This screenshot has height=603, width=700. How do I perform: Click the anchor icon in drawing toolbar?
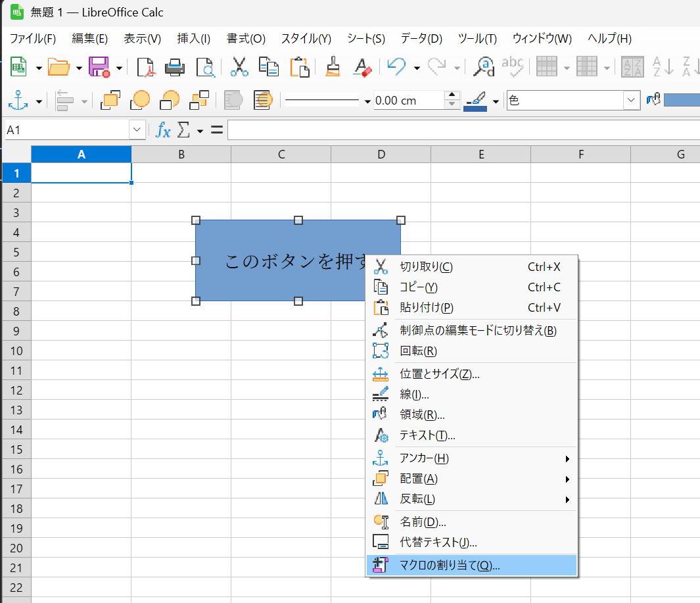coord(18,101)
